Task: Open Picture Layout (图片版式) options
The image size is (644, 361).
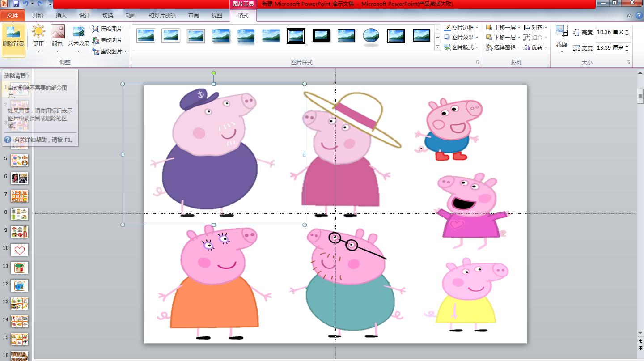Action: point(461,47)
